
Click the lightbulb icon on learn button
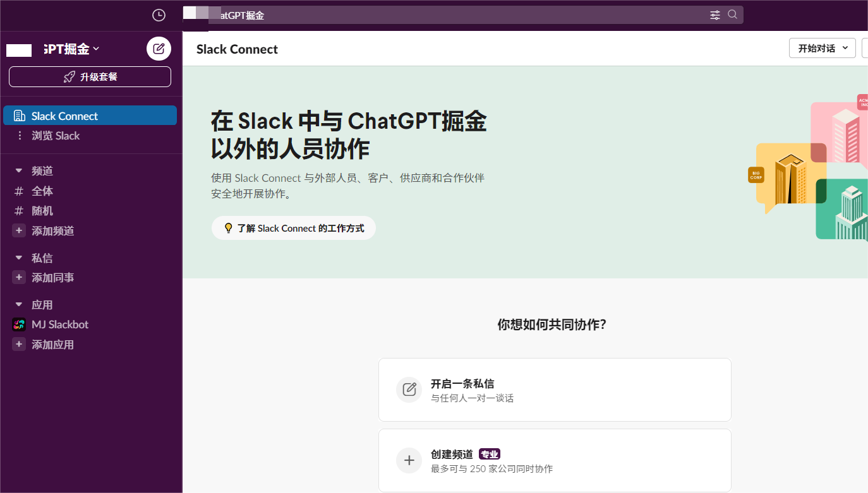point(229,228)
